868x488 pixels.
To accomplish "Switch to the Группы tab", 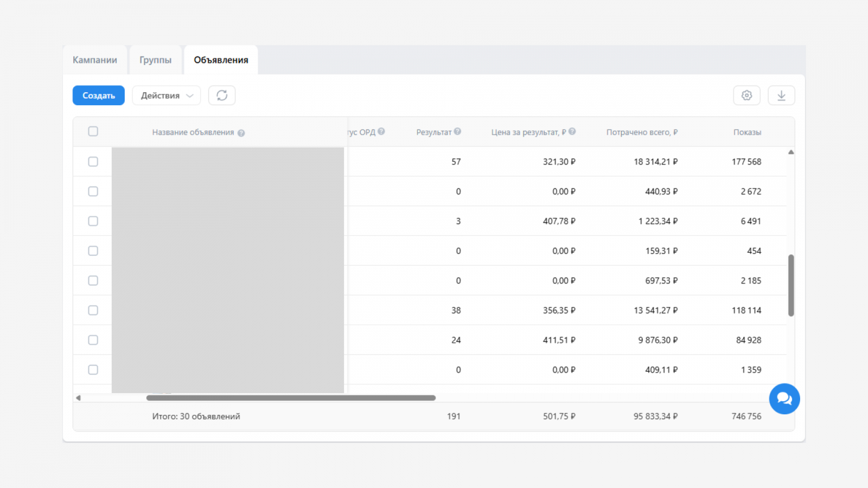I will coord(155,60).
